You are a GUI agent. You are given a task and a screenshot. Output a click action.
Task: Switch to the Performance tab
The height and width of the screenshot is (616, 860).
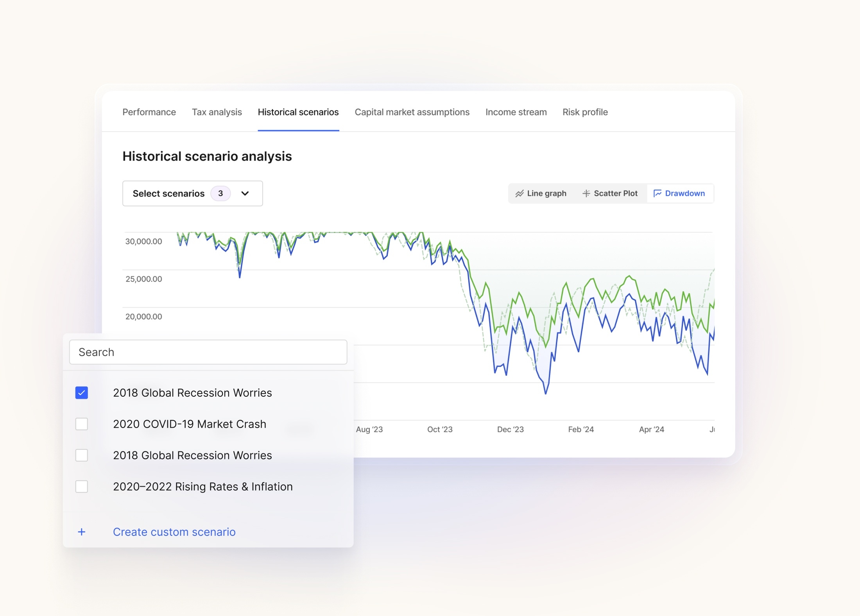click(149, 112)
